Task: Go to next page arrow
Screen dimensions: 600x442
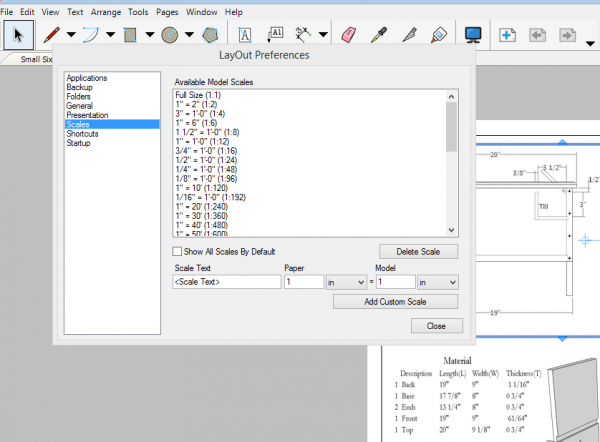Action: coord(567,35)
